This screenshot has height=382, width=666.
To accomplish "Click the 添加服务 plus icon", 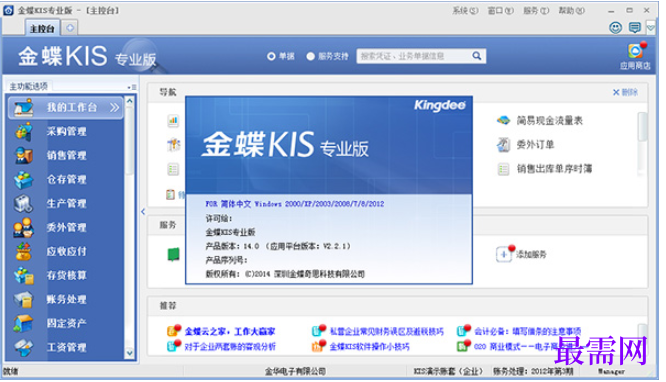I will [504, 254].
